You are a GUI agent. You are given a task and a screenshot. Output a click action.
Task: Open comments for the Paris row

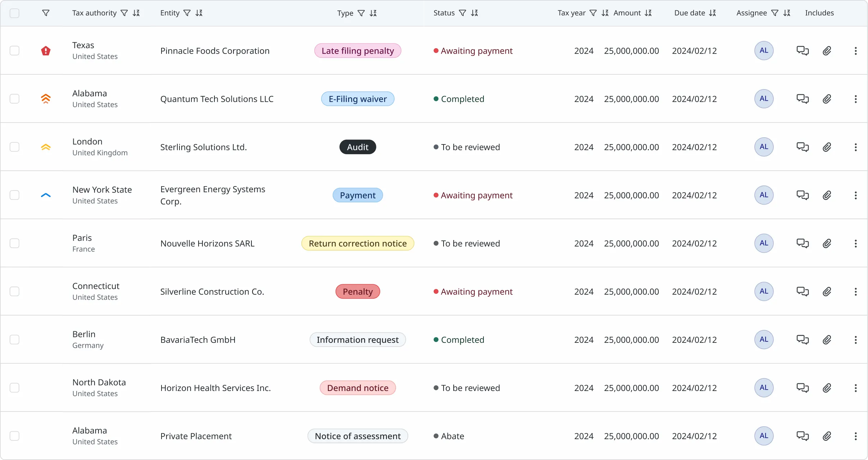click(802, 243)
